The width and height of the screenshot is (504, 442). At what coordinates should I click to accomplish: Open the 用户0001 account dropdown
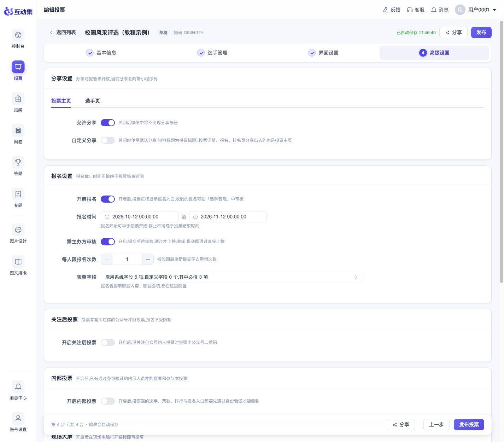pos(476,10)
